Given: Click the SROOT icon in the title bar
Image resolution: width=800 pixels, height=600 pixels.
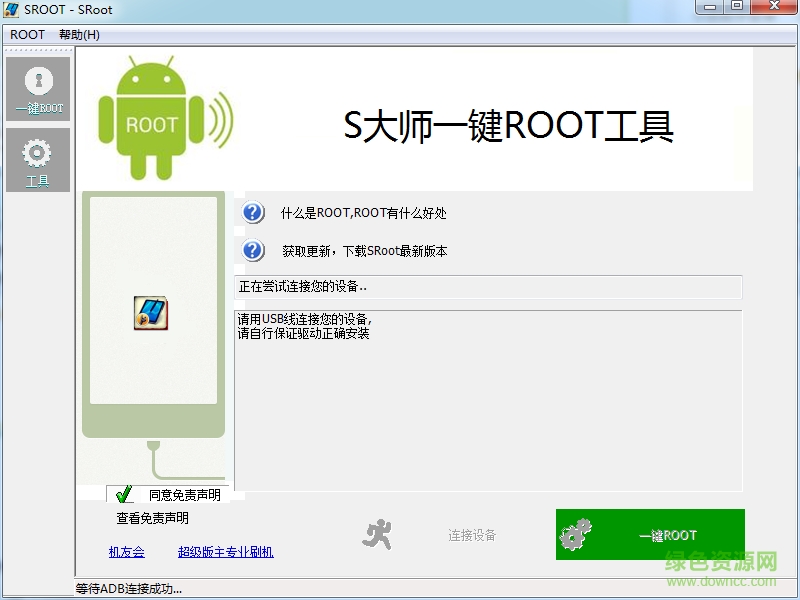Looking at the screenshot, I should point(12,10).
